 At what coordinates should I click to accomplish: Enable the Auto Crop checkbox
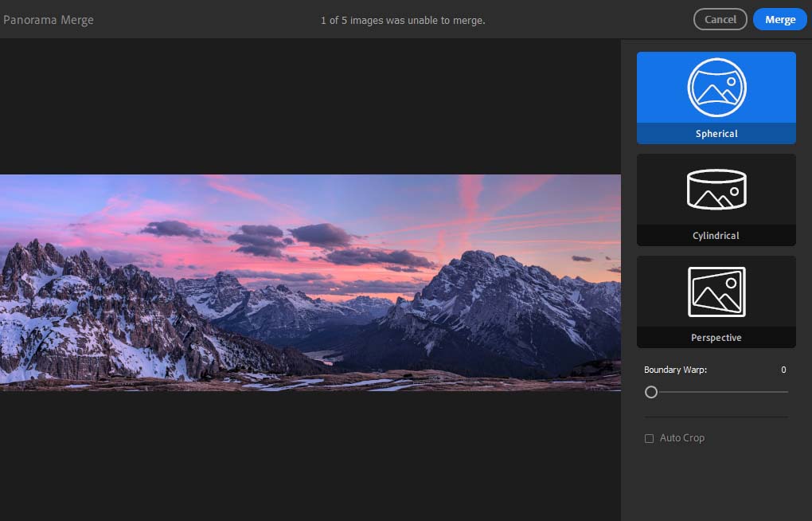649,439
